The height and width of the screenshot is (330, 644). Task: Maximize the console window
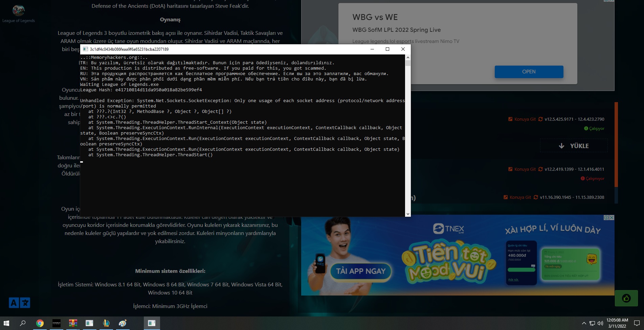(387, 49)
